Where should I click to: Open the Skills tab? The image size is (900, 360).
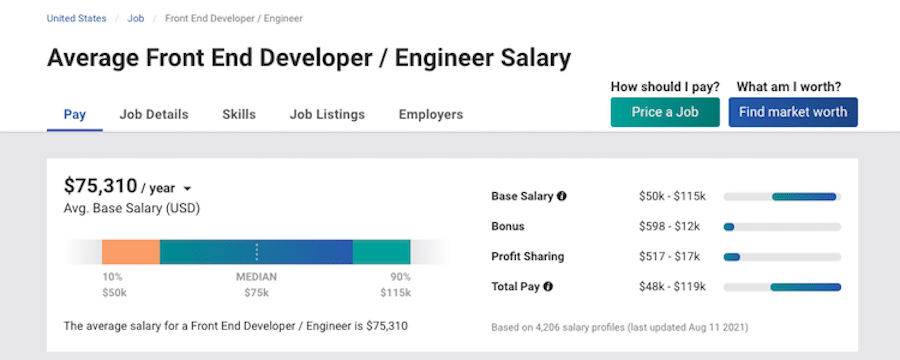tap(239, 114)
